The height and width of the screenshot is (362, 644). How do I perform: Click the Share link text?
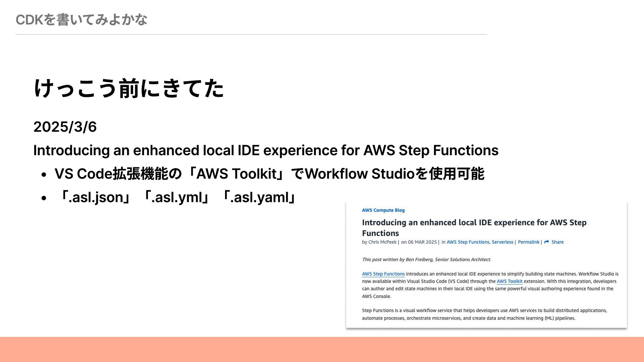pyautogui.click(x=557, y=242)
